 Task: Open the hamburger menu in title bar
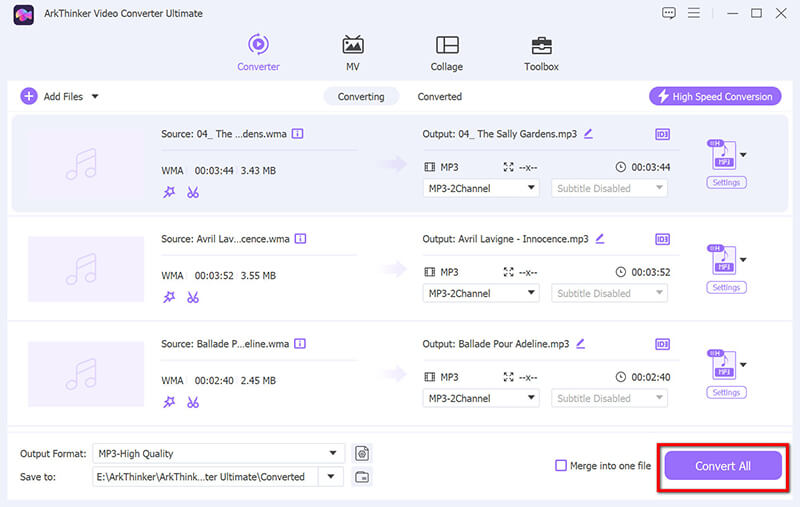coord(693,13)
